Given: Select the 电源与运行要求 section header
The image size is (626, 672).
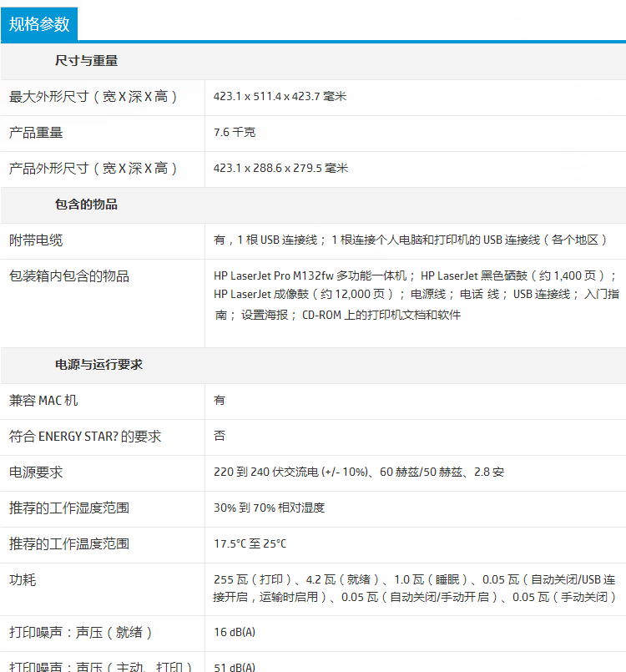Looking at the screenshot, I should [x=99, y=365].
